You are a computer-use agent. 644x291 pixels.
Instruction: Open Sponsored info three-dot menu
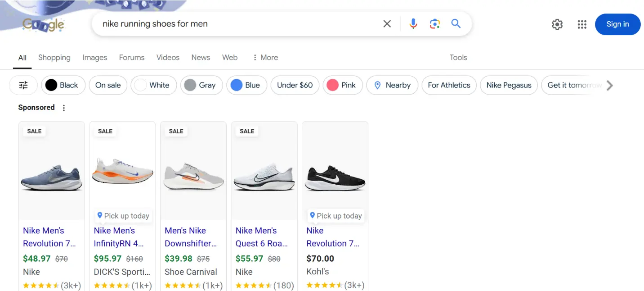pyautogui.click(x=64, y=108)
